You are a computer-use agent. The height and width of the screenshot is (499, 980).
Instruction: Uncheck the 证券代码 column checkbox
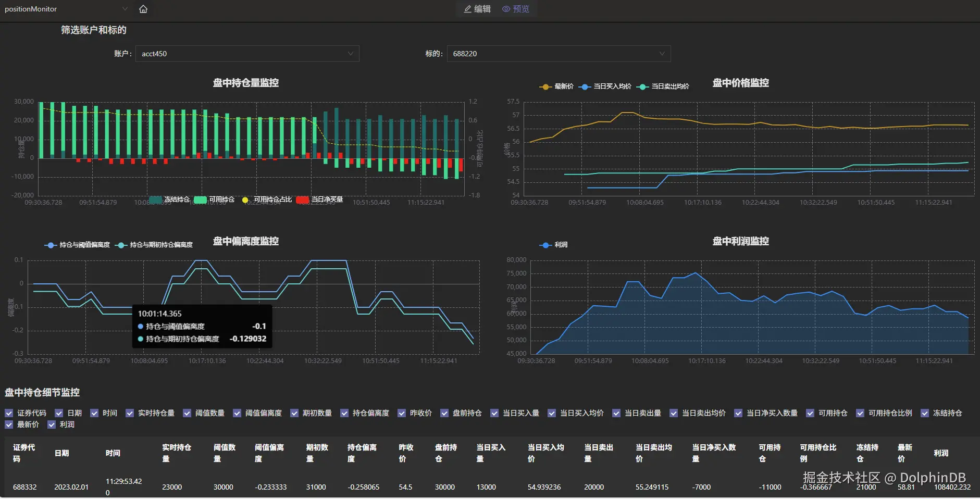pos(9,413)
